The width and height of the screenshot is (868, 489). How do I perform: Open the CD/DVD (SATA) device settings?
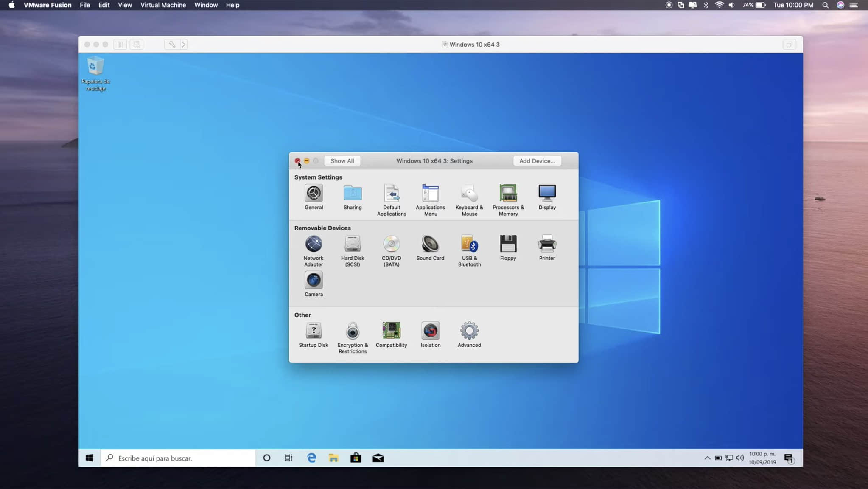[391, 244]
